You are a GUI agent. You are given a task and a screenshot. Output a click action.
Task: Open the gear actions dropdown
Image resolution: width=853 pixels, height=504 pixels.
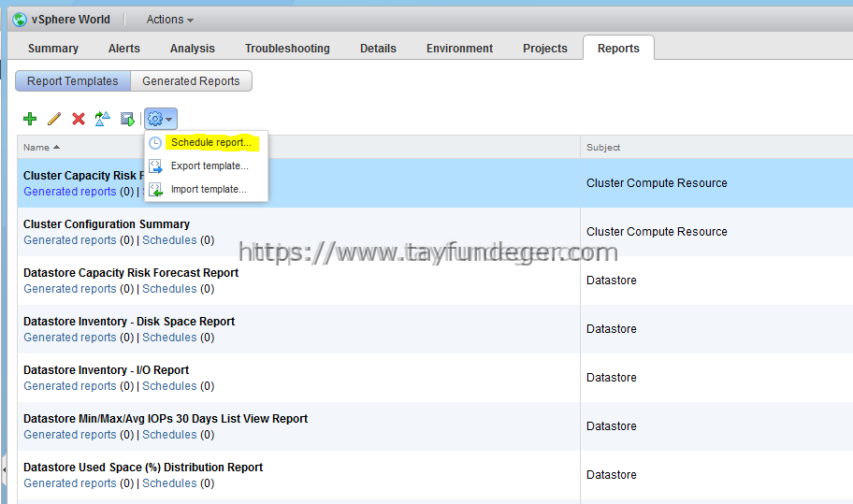click(x=161, y=119)
